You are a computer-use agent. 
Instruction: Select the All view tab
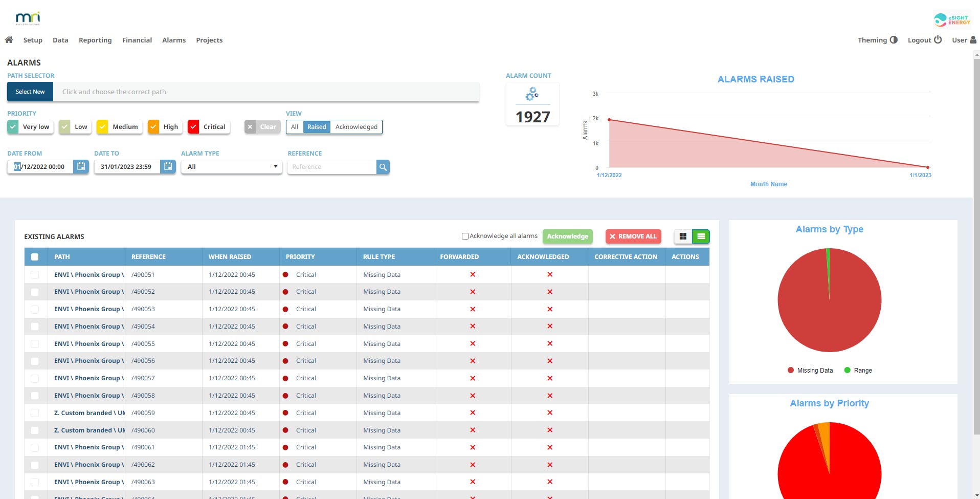click(x=294, y=126)
